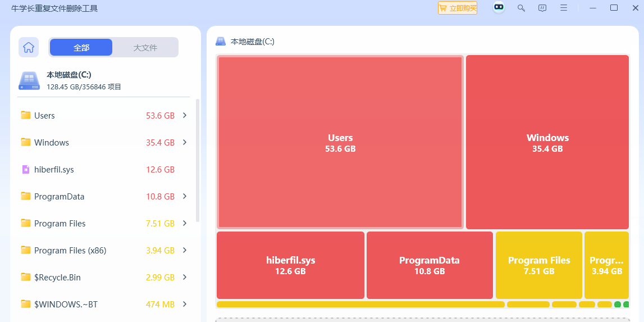Click the local disk C: drive icon
Viewport: 644px width, 322px height.
point(29,80)
